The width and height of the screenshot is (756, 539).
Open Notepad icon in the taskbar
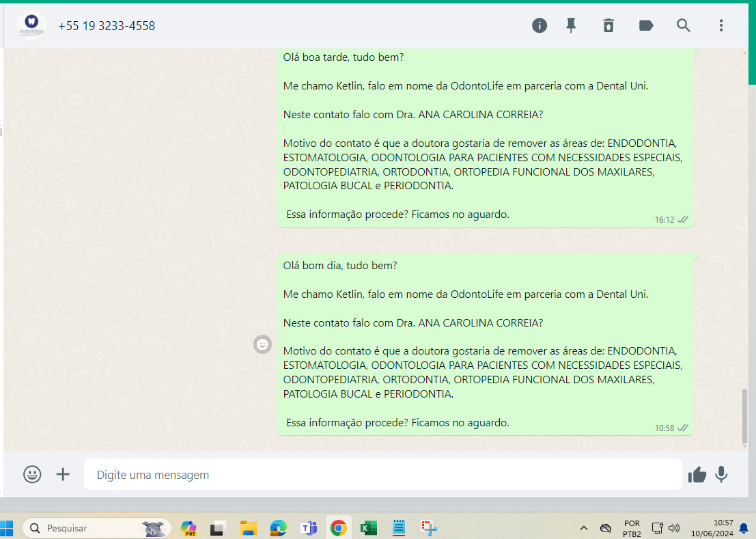[399, 528]
